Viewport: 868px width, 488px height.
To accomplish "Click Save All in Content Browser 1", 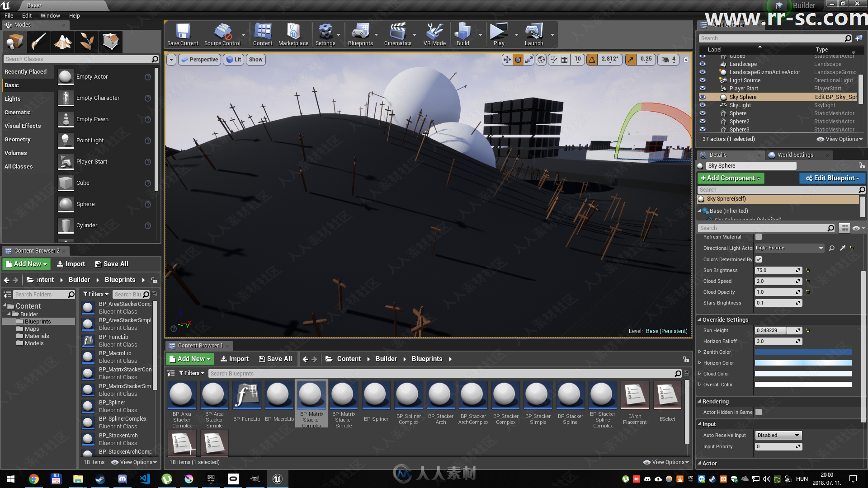I will 275,359.
